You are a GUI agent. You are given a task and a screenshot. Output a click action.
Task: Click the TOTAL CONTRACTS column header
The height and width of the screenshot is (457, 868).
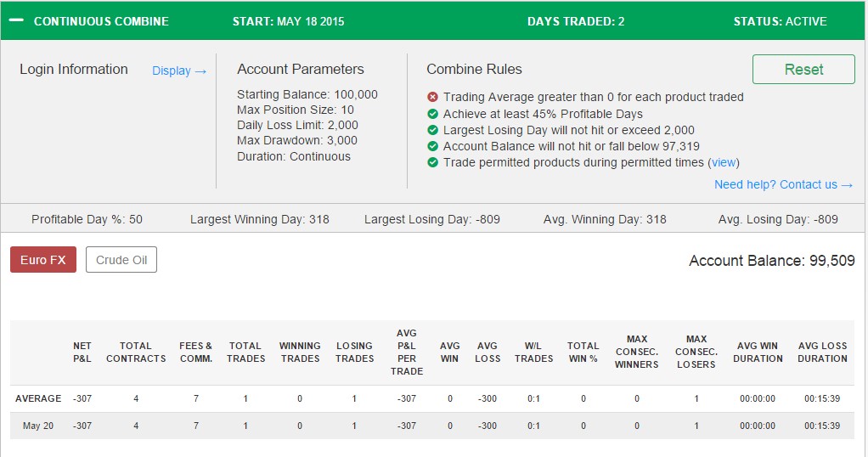tap(136, 352)
